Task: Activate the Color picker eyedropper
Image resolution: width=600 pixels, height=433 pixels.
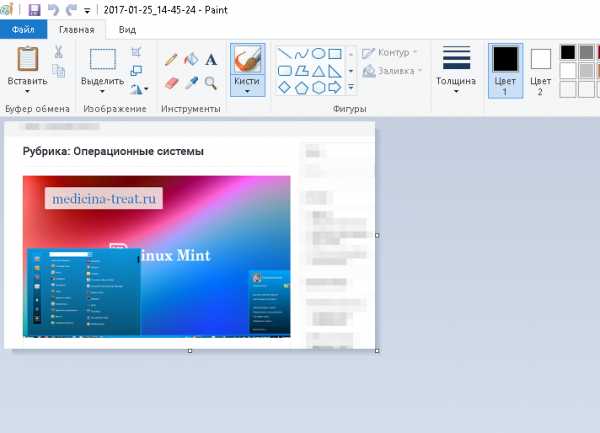Action: [x=191, y=82]
